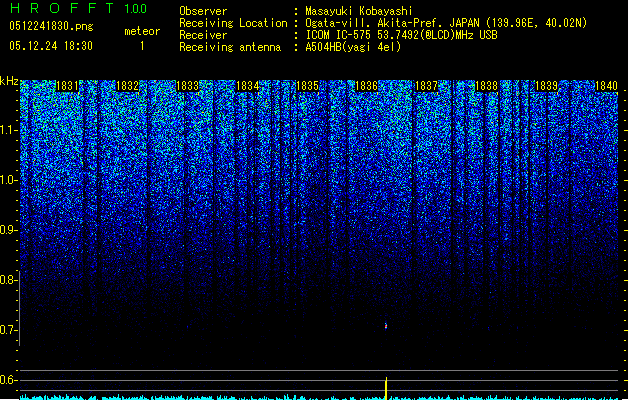The image size is (629, 400).
Task: Click the 1837 time marker
Action: (x=426, y=86)
